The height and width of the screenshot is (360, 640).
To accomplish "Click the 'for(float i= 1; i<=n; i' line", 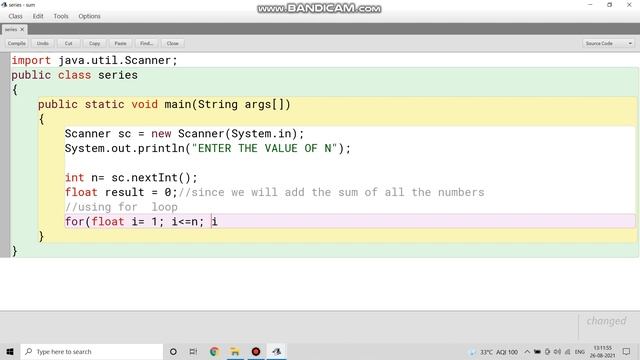I will tap(141, 222).
